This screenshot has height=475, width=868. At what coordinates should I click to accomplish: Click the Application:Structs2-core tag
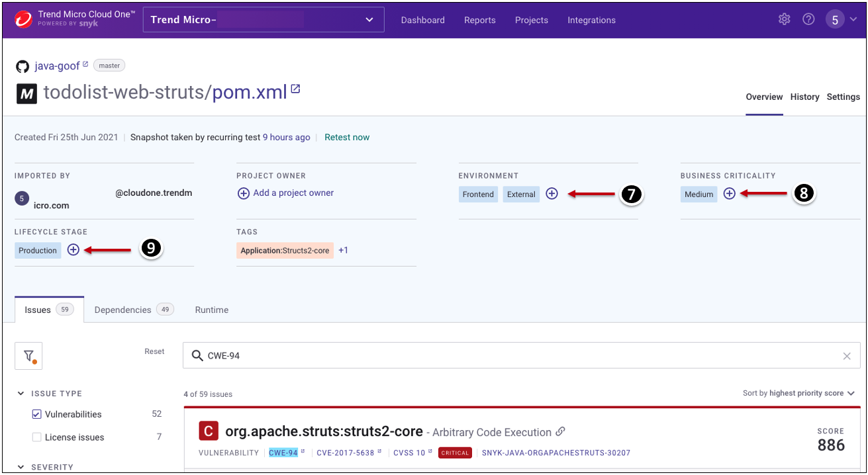coord(285,251)
